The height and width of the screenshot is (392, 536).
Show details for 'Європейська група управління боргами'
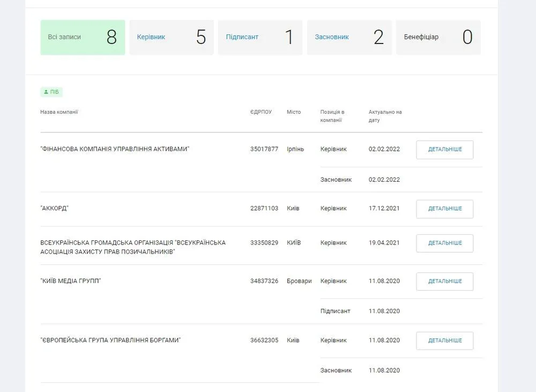click(444, 341)
